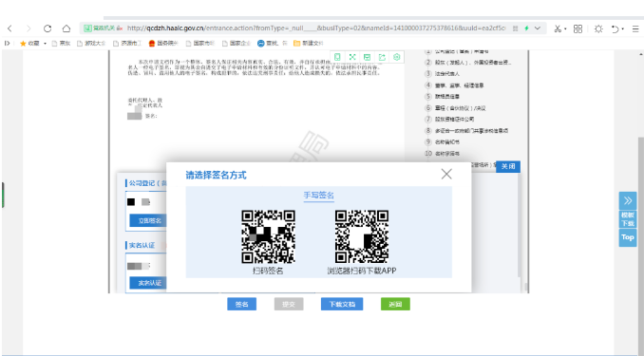Go back using the browser back arrow
The height and width of the screenshot is (356, 644).
[9, 28]
